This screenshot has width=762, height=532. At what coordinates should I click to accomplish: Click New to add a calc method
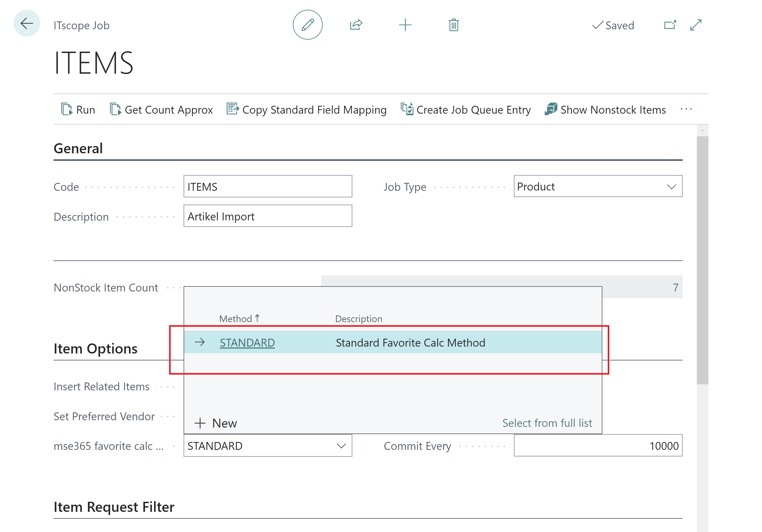pyautogui.click(x=215, y=423)
